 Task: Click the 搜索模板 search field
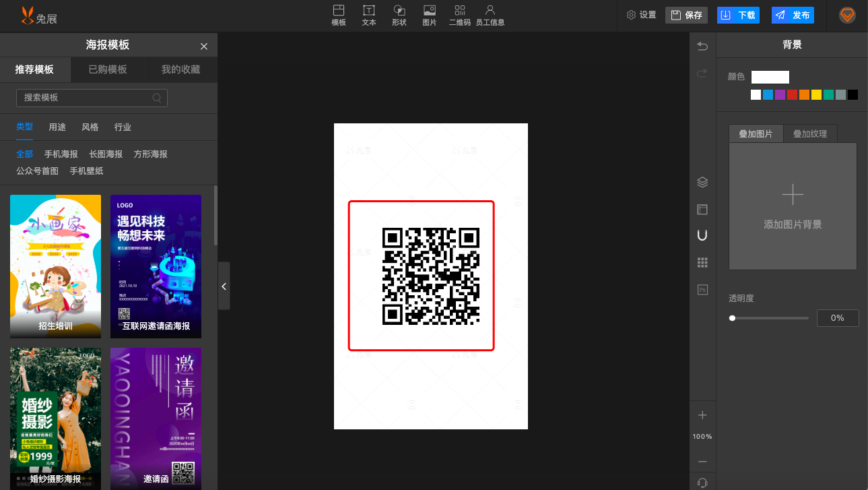point(92,98)
